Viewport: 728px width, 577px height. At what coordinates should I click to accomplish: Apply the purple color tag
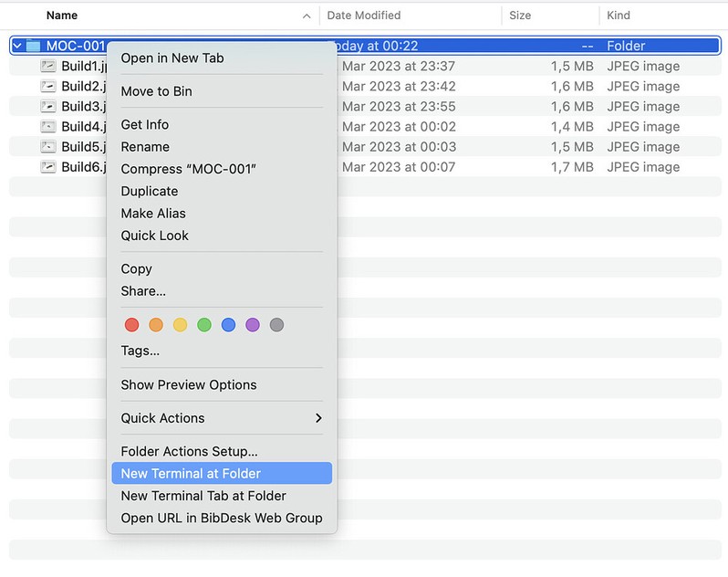click(253, 325)
